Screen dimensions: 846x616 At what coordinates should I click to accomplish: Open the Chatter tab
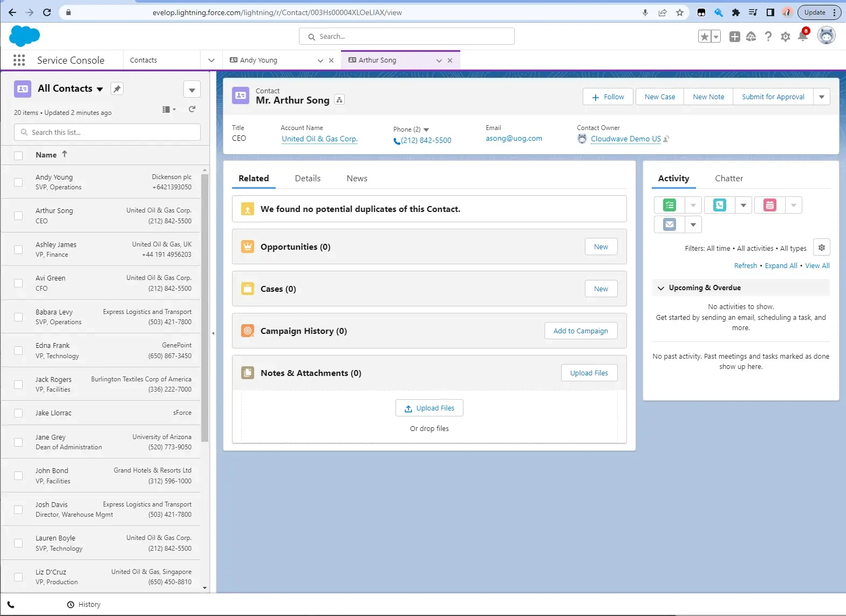[x=728, y=179]
